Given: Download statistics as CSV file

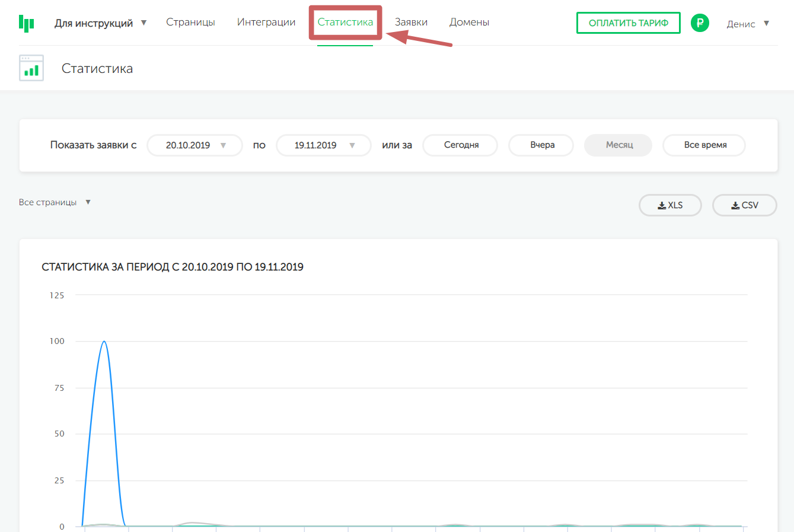Looking at the screenshot, I should click(744, 205).
